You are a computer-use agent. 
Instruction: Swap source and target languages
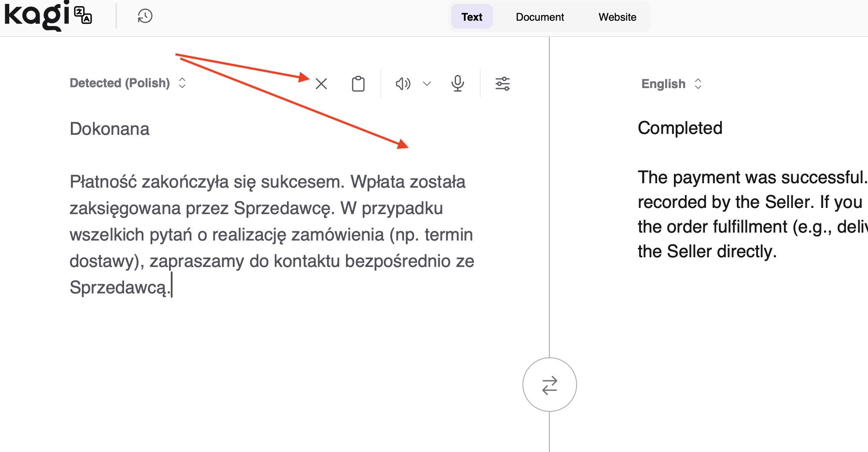click(x=549, y=385)
